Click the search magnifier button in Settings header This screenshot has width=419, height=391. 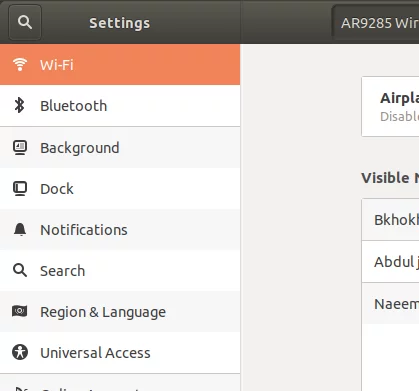(x=25, y=22)
